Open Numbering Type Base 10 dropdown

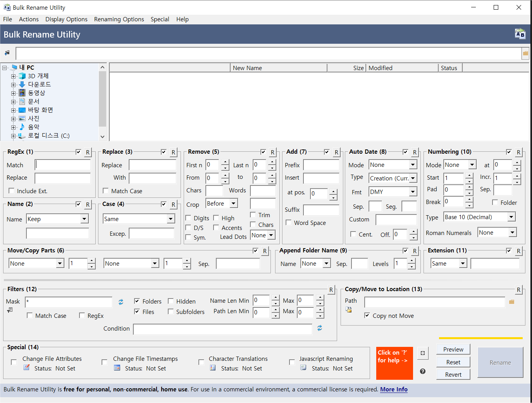coord(480,217)
